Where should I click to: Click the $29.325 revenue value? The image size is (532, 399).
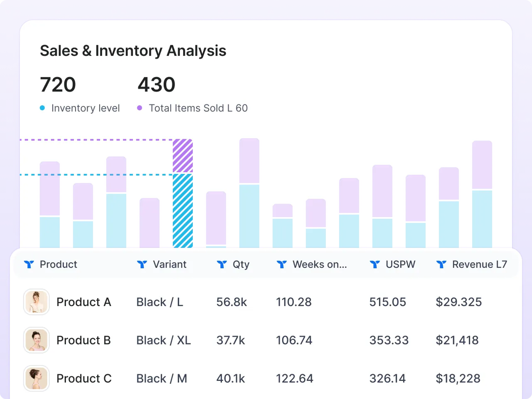pos(459,302)
